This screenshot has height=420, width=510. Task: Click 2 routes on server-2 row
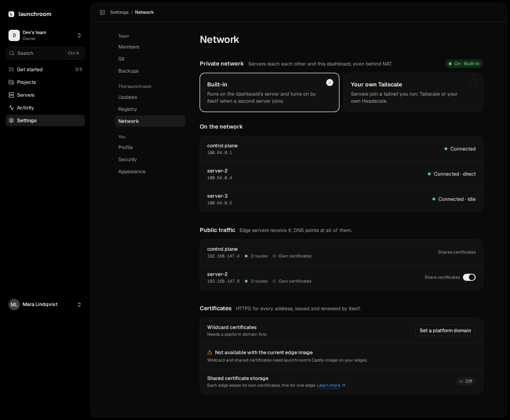(256, 281)
